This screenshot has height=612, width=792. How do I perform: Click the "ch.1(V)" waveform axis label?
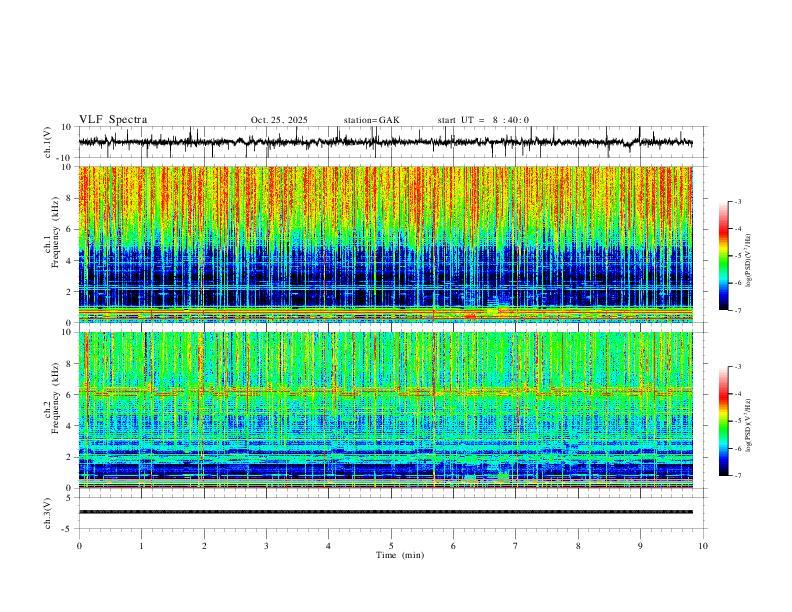[x=48, y=142]
